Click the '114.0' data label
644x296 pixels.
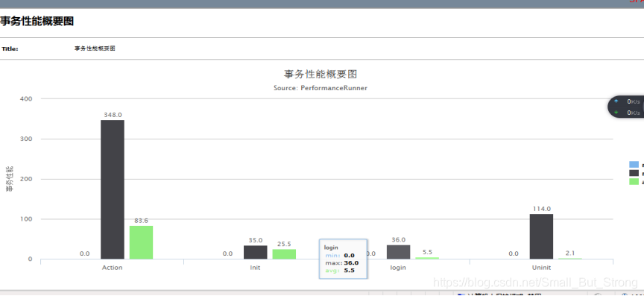pyautogui.click(x=542, y=209)
